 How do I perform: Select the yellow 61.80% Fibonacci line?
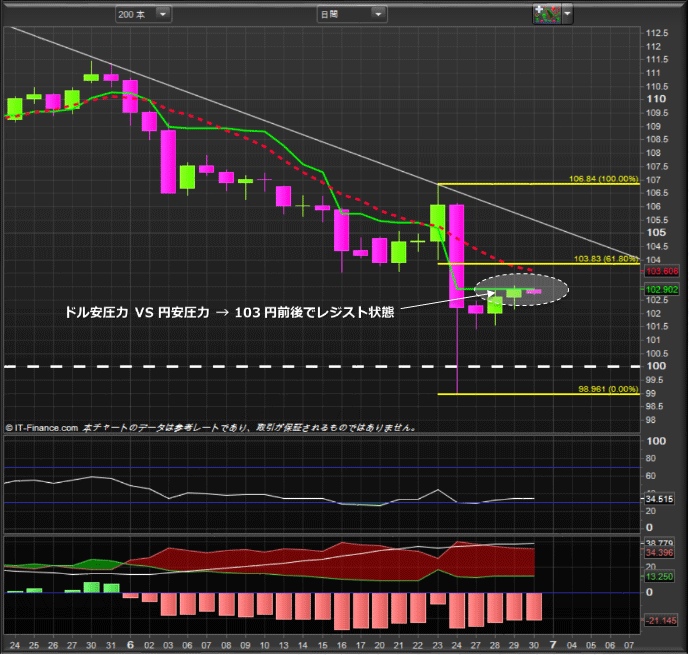(x=538, y=264)
